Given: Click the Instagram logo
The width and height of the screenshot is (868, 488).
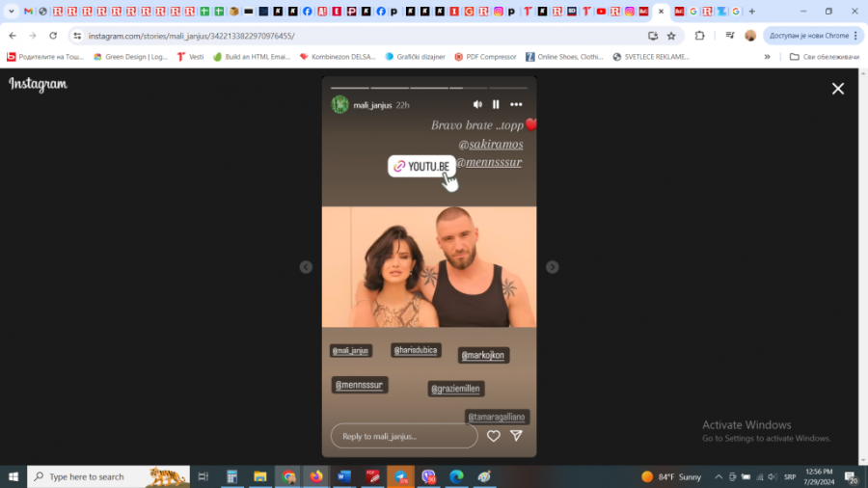Looking at the screenshot, I should [39, 85].
